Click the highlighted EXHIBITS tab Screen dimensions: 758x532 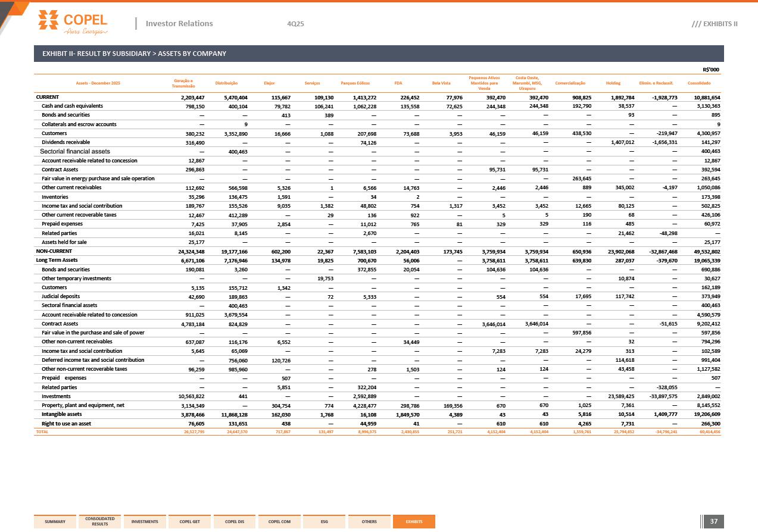pyautogui.click(x=414, y=522)
